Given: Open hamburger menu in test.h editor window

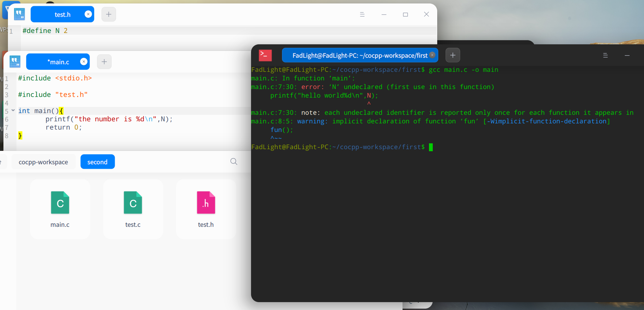Looking at the screenshot, I should [362, 14].
